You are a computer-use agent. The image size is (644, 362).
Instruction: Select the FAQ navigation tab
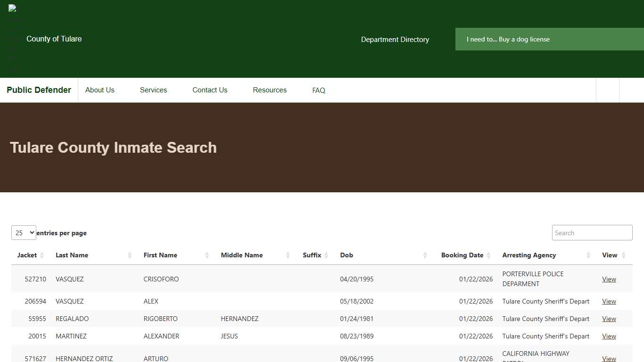coord(319,90)
